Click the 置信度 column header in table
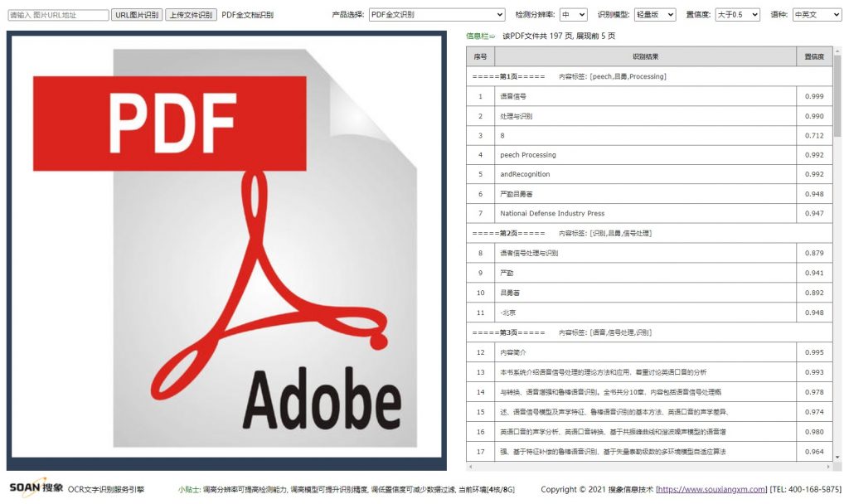849x504 pixels. coord(814,56)
